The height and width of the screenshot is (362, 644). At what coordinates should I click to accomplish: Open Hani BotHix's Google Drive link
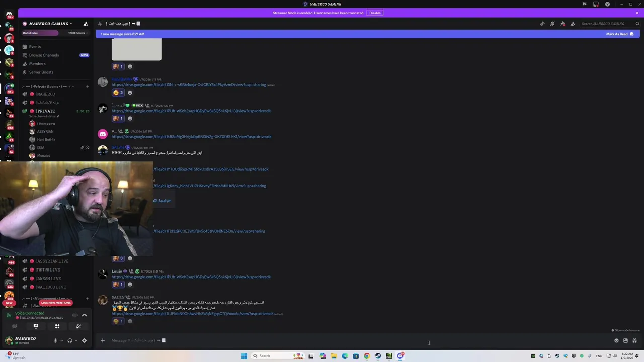pos(189,85)
